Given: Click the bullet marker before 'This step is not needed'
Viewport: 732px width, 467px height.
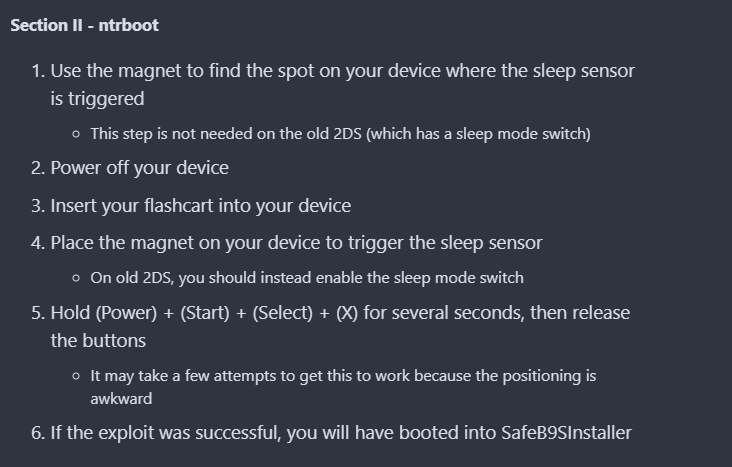Looking at the screenshot, I should (x=77, y=134).
